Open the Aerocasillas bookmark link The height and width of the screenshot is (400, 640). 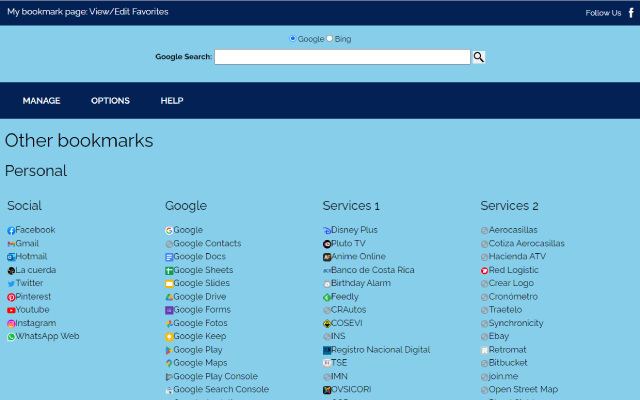coord(513,230)
